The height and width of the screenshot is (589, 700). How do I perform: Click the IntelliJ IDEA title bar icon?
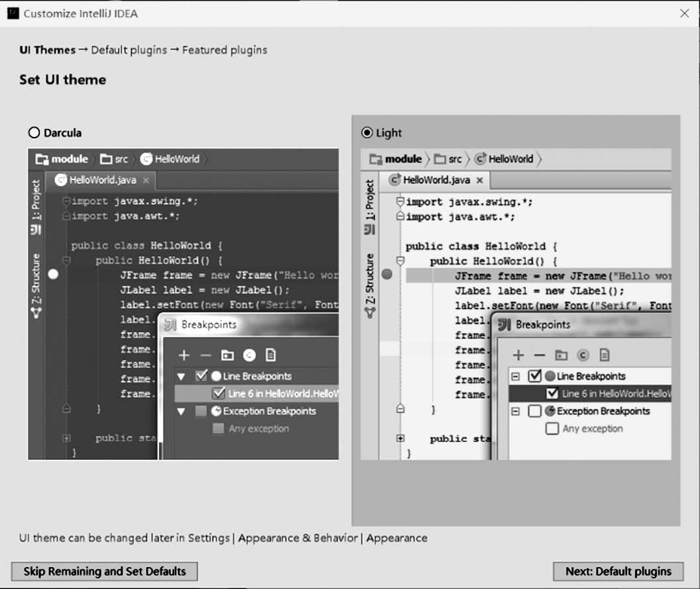(13, 13)
